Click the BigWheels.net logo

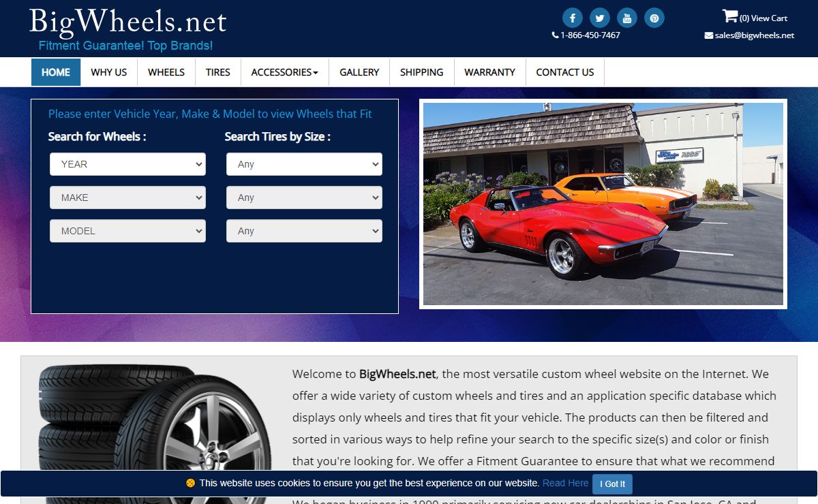127,22
